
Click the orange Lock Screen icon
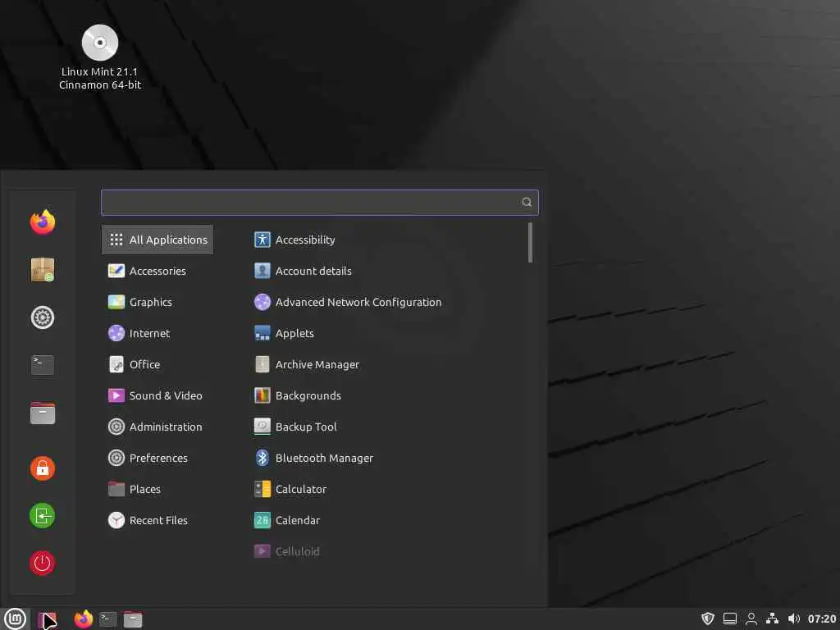pos(43,468)
